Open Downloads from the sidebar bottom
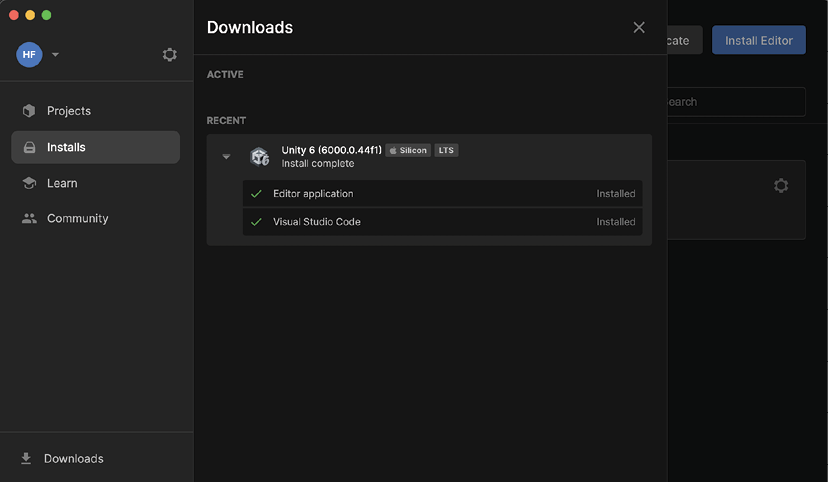This screenshot has height=482, width=828. (x=73, y=458)
